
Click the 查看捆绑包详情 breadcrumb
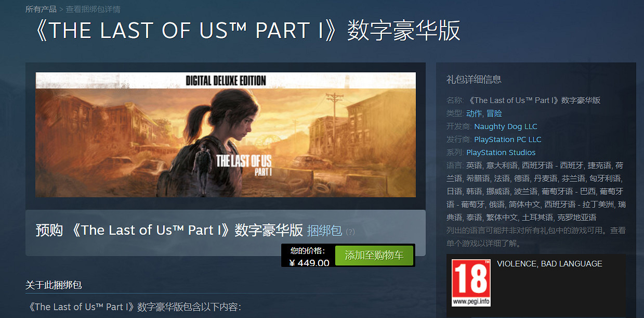pyautogui.click(x=93, y=9)
